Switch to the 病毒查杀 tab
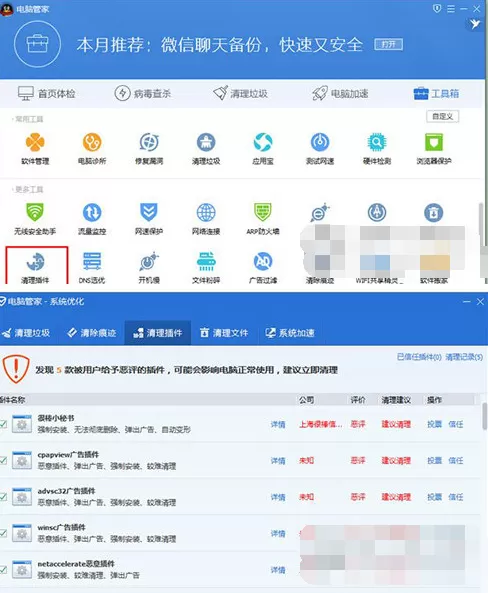The image size is (488, 593). click(143, 93)
